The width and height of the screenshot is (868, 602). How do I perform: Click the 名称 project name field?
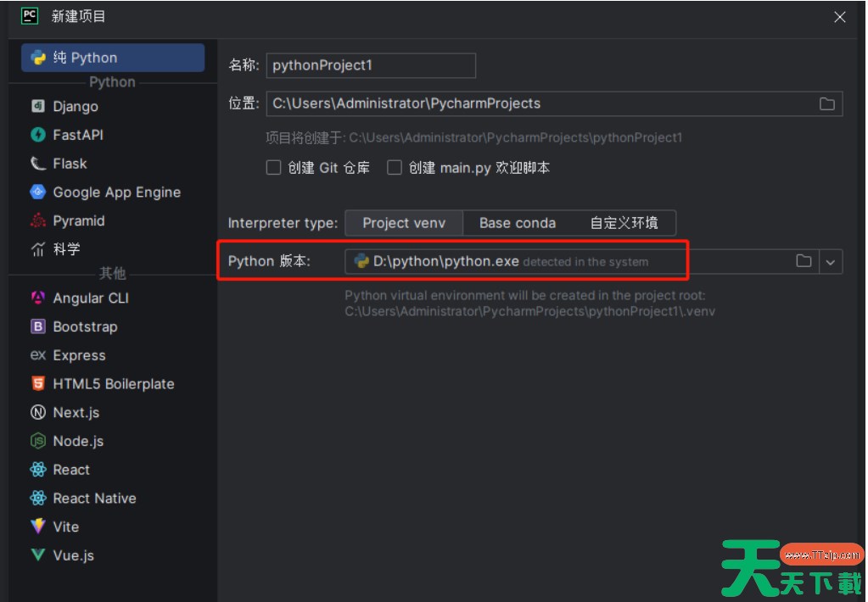click(x=371, y=65)
